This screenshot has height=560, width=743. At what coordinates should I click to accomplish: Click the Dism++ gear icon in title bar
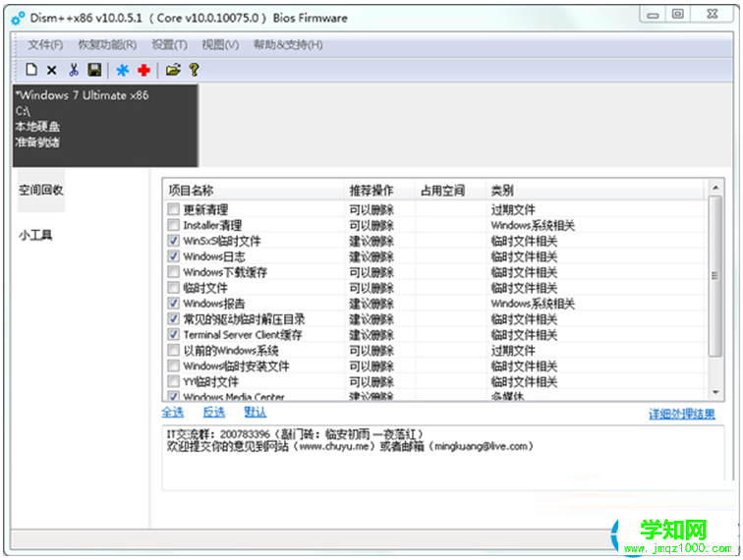pos(18,18)
